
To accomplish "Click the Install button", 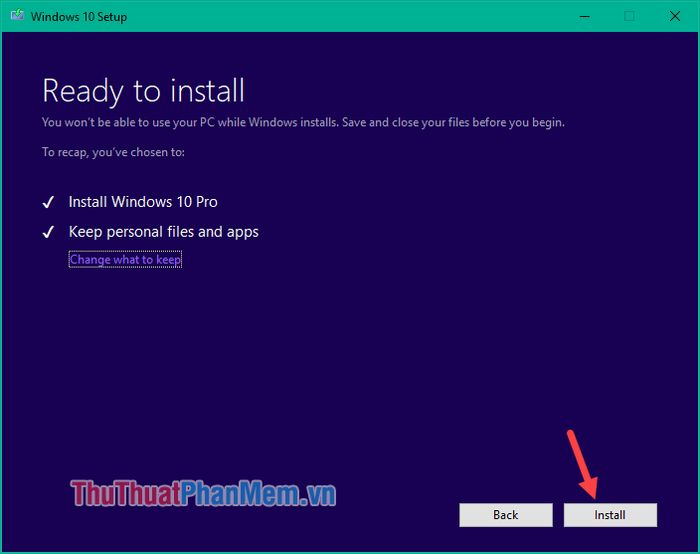I will (x=610, y=515).
